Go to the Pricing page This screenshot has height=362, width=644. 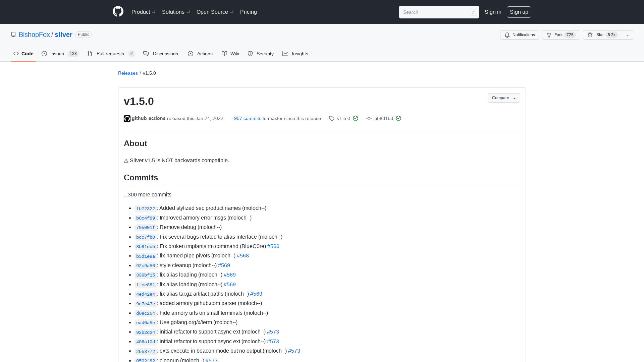point(249,12)
